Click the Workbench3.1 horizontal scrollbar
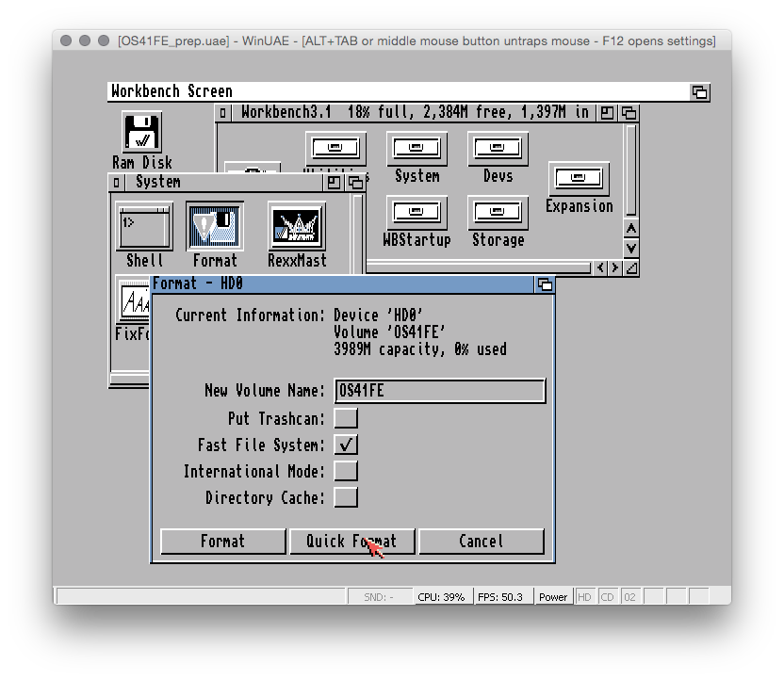Image resolution: width=784 pixels, height=680 pixels. pos(479,268)
